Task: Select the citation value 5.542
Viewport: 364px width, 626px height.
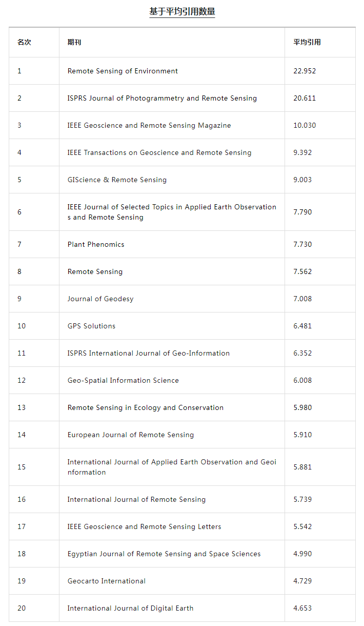Action: click(302, 526)
